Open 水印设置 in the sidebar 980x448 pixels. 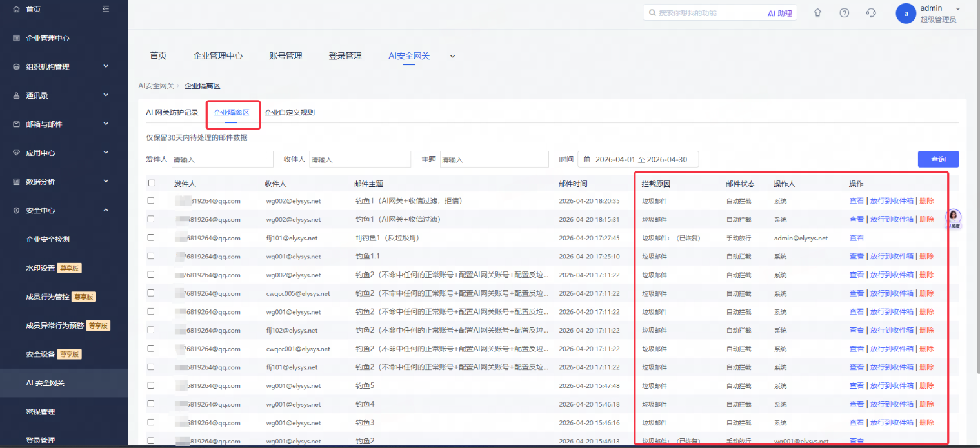pyautogui.click(x=40, y=268)
